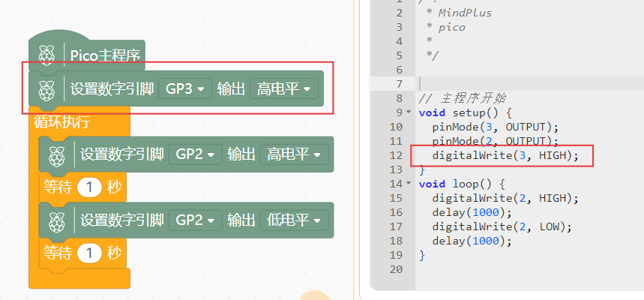Click code line pinMode(2, OUTPUT);

[496, 141]
